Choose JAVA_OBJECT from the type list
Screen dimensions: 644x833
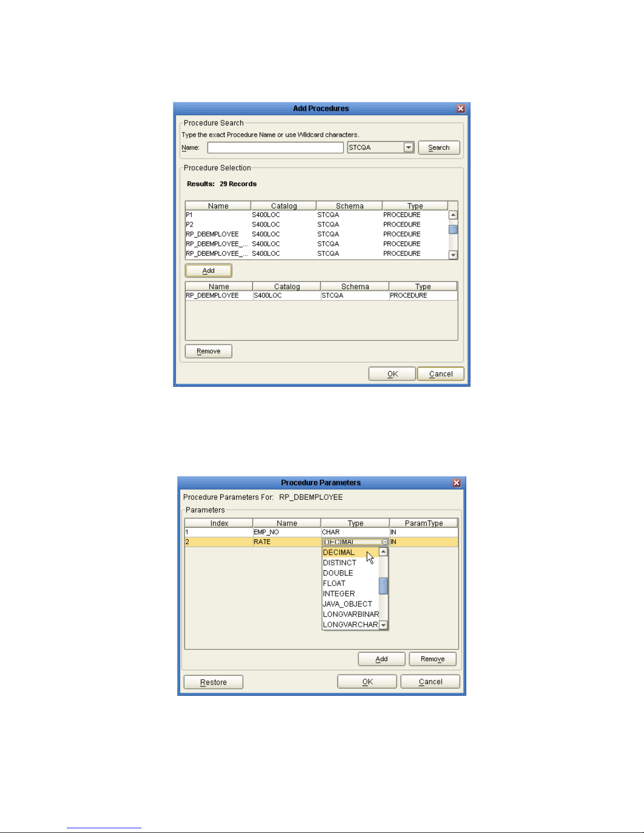pyautogui.click(x=350, y=604)
